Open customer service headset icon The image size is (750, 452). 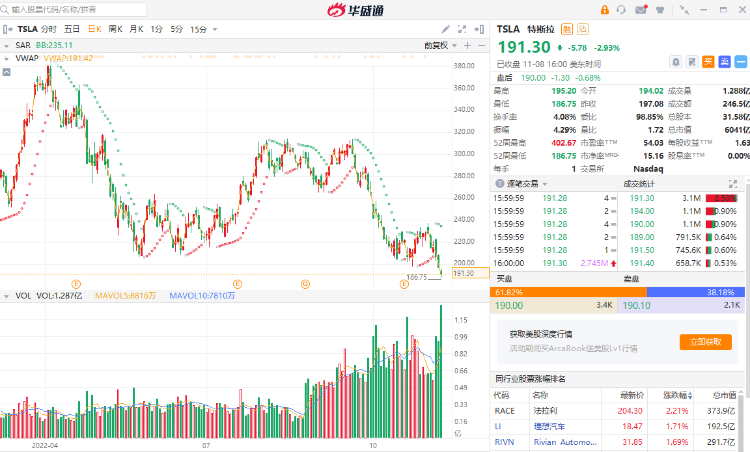[621, 10]
